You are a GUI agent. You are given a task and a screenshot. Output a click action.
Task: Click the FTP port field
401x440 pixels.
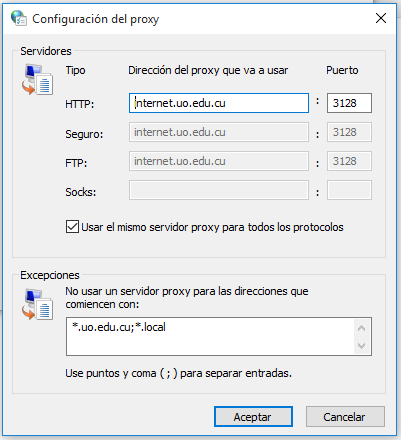tap(349, 161)
